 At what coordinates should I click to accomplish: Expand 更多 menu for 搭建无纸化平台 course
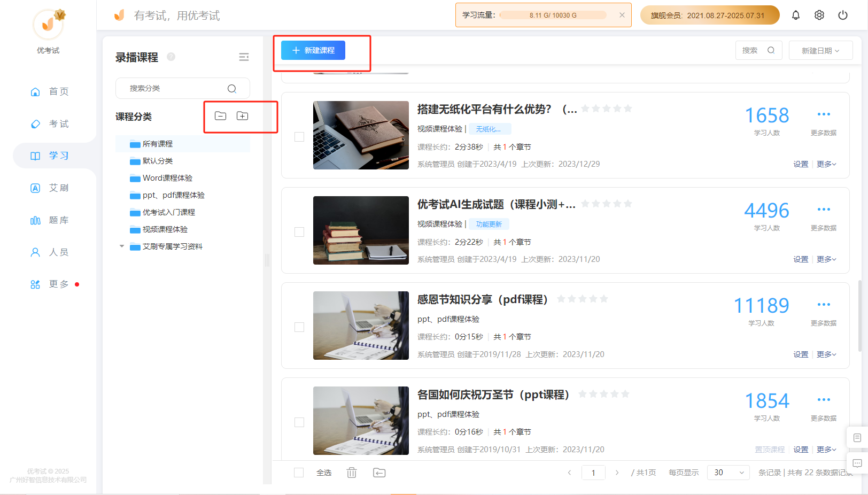pyautogui.click(x=826, y=164)
